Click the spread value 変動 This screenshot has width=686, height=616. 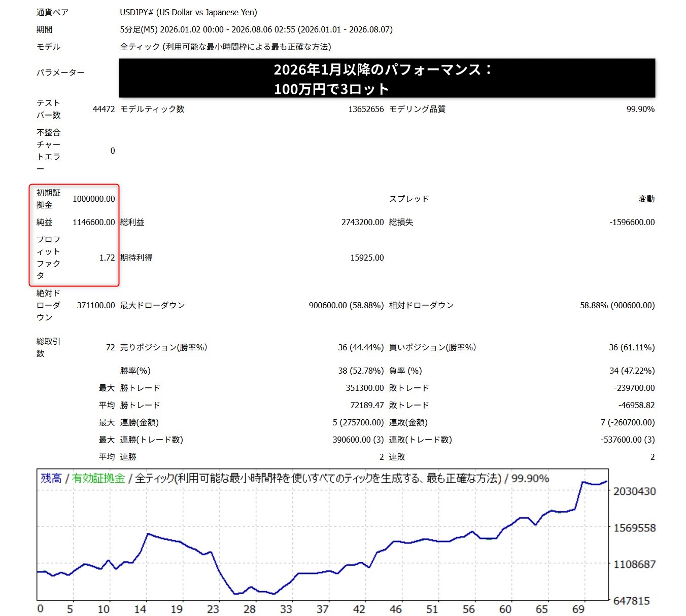pyautogui.click(x=646, y=199)
